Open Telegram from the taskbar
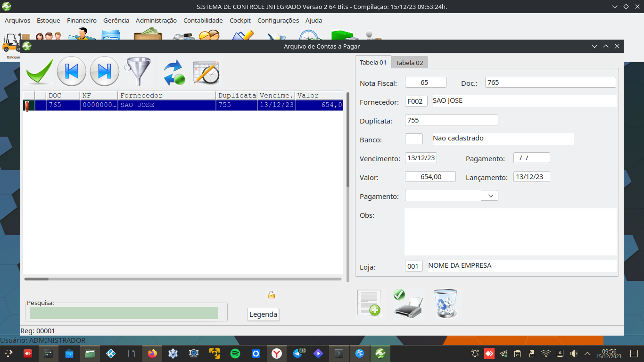 298,353
